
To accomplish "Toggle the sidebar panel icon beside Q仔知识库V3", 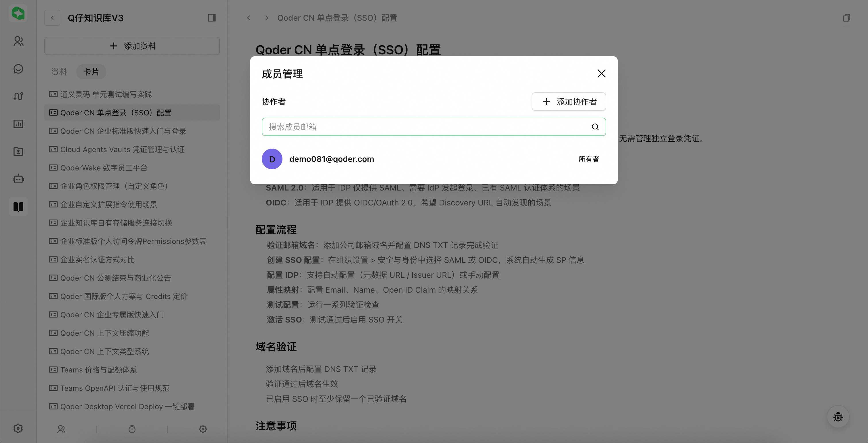I will point(212,18).
